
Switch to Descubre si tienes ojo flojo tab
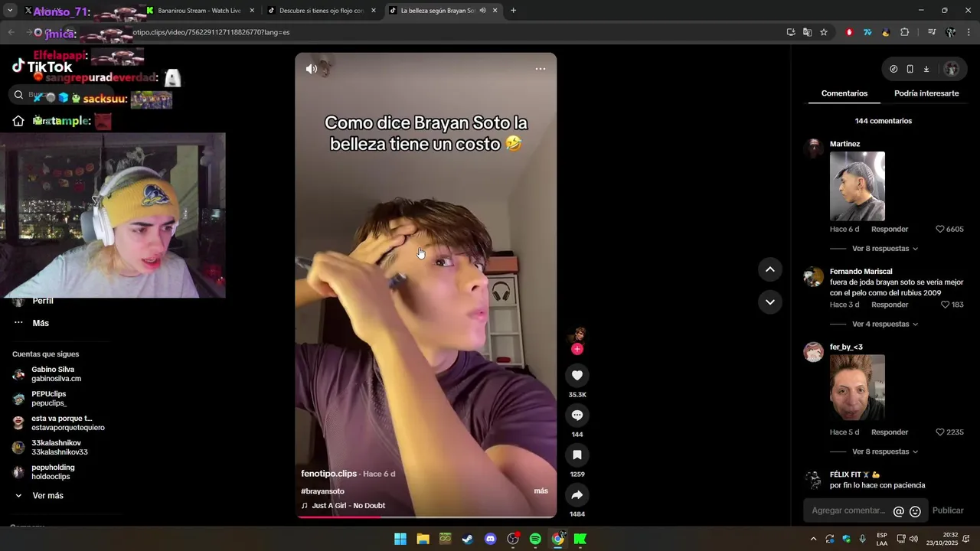pos(322,11)
